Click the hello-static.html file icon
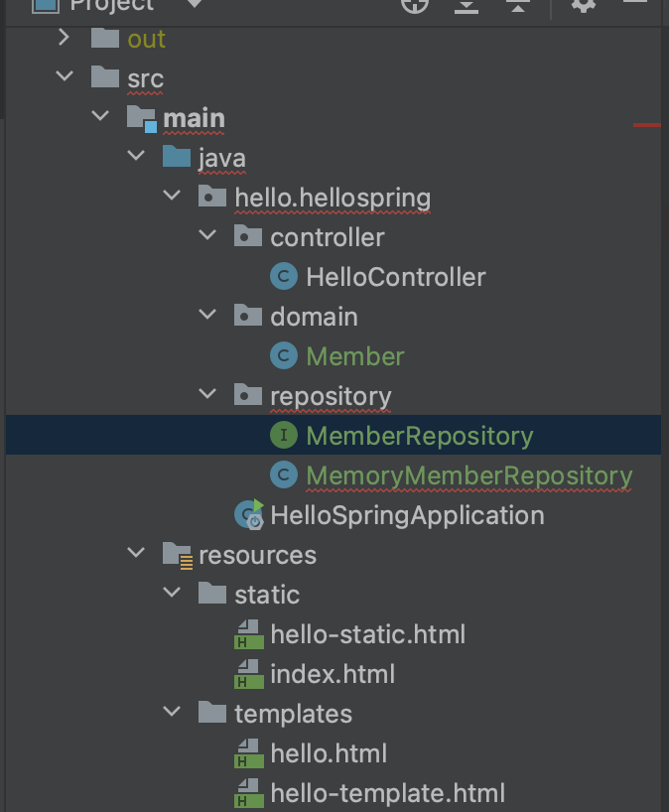669x812 pixels. point(248,634)
